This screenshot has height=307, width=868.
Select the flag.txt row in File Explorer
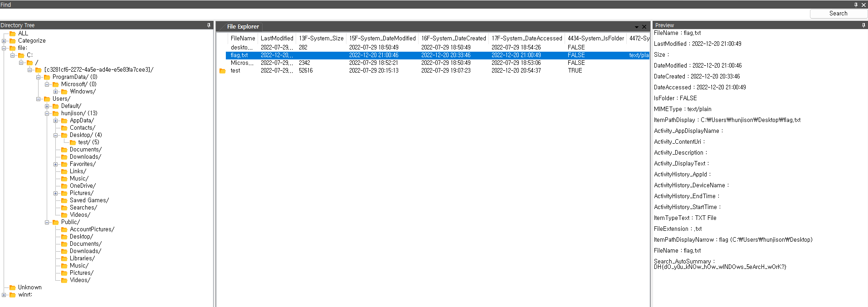pyautogui.click(x=437, y=55)
